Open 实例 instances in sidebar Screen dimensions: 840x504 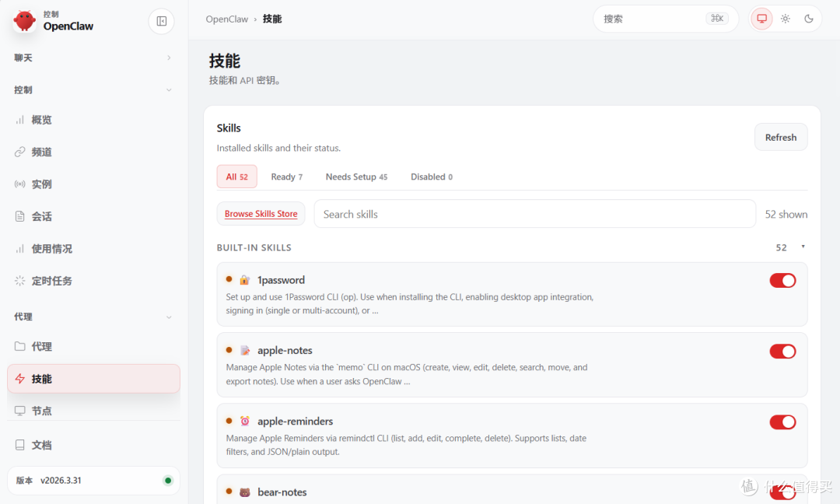coord(94,184)
